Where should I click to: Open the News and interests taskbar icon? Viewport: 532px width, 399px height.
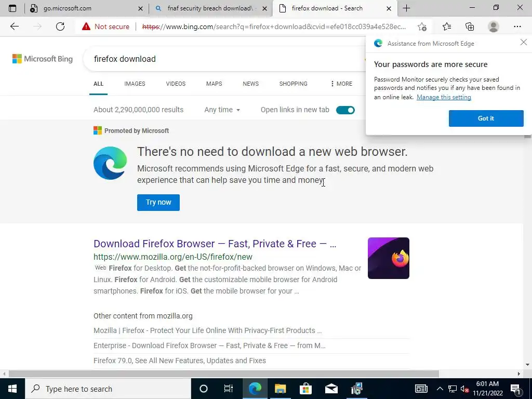[421, 389]
